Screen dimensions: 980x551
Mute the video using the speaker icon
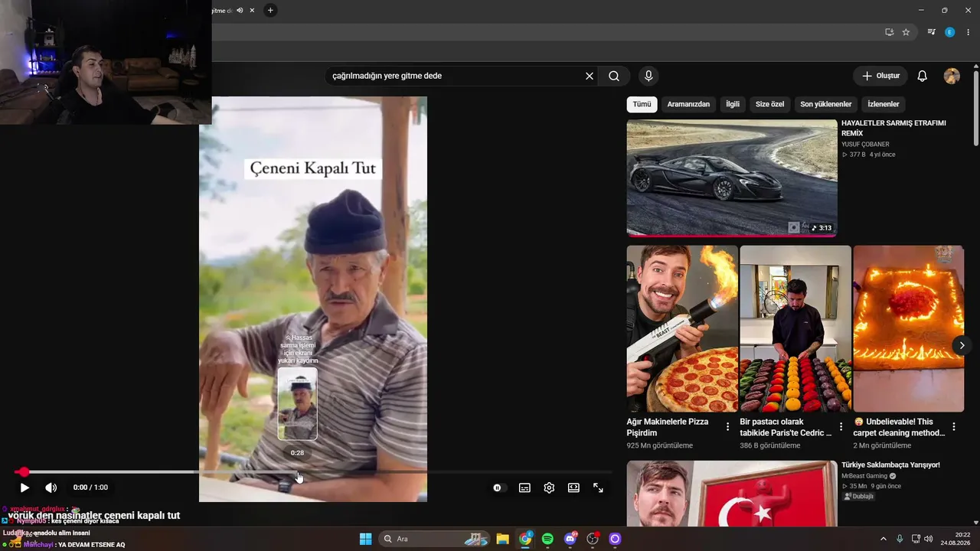pyautogui.click(x=51, y=487)
